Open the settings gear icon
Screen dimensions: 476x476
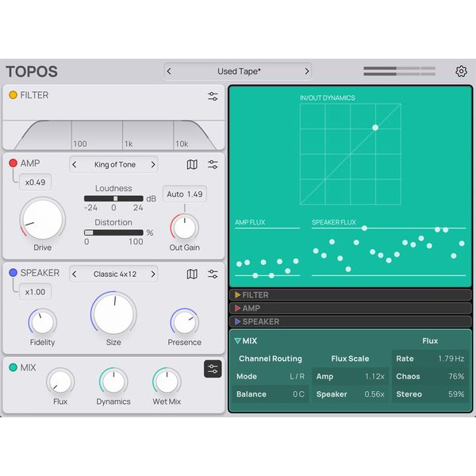click(461, 71)
